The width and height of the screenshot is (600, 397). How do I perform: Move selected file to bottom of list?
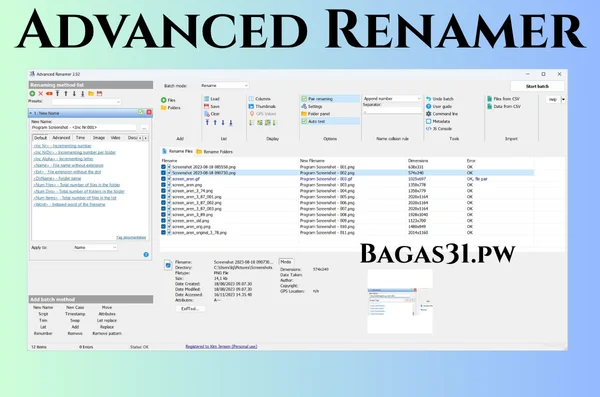(x=231, y=123)
